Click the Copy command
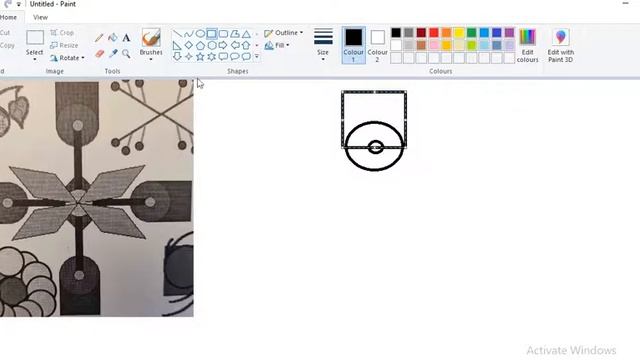 pyautogui.click(x=7, y=45)
